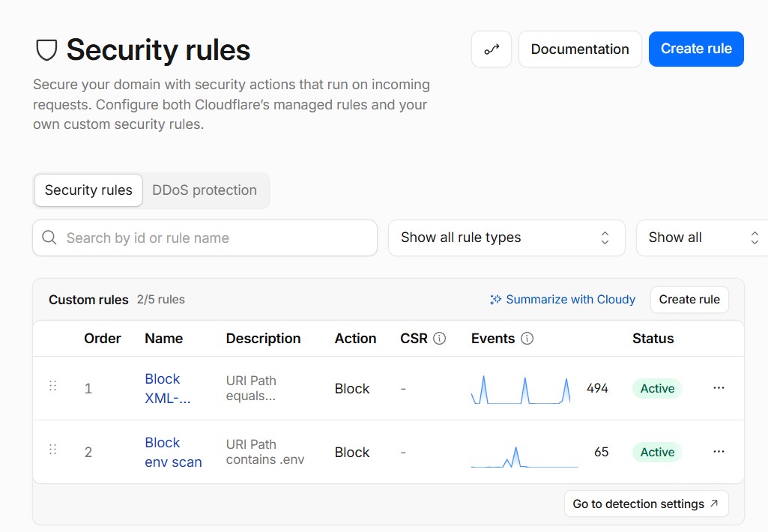Click the Name column header
This screenshot has width=768, height=532.
[163, 339]
